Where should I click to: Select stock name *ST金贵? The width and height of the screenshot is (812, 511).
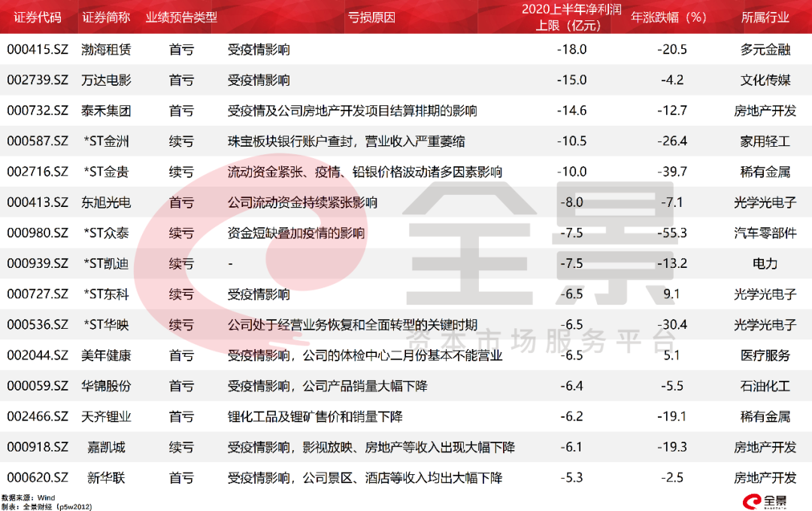[x=106, y=172]
